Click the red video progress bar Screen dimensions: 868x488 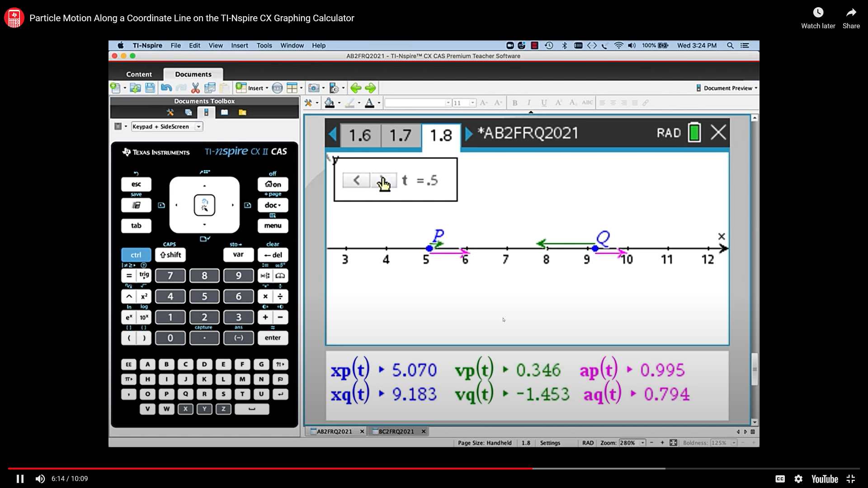[x=271, y=469]
